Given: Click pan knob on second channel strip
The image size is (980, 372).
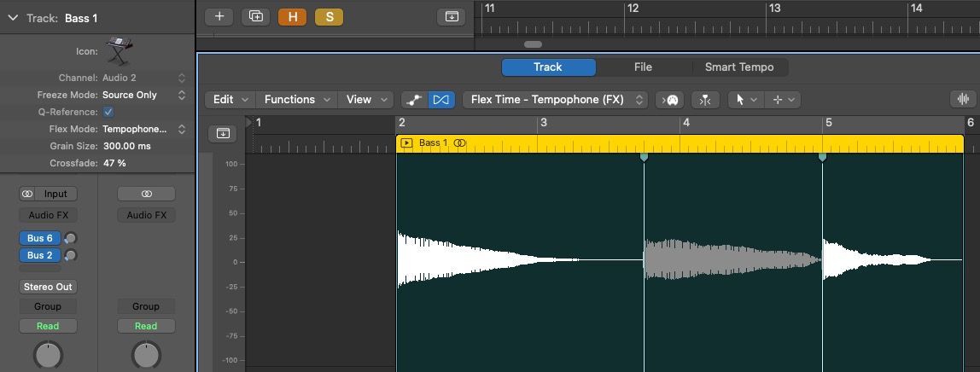Looking at the screenshot, I should [x=146, y=355].
